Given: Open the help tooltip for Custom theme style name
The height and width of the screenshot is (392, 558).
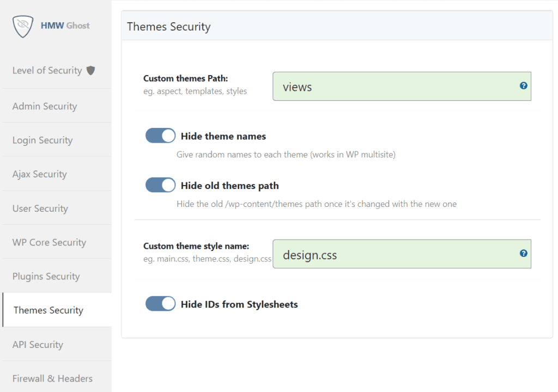Looking at the screenshot, I should (523, 253).
